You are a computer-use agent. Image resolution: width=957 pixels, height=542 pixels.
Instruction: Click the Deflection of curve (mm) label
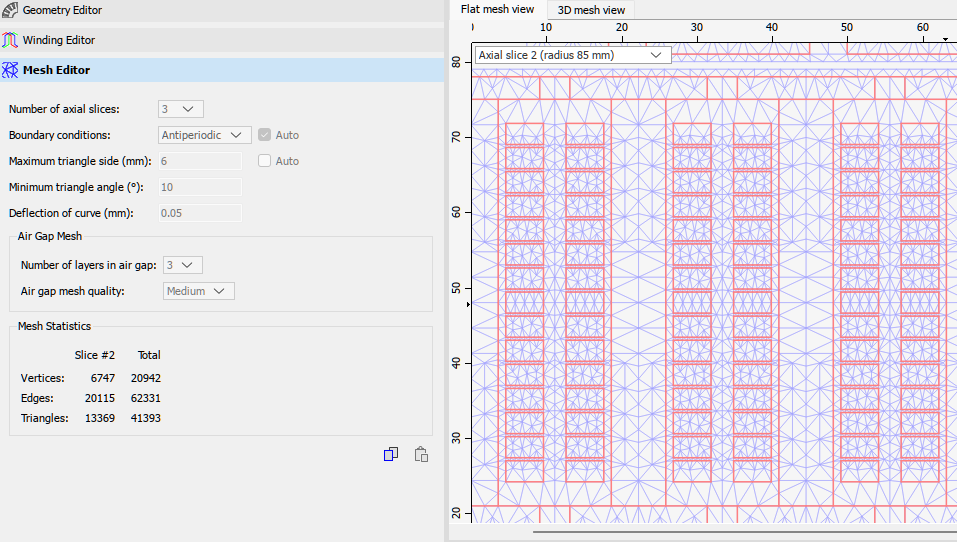[71, 213]
